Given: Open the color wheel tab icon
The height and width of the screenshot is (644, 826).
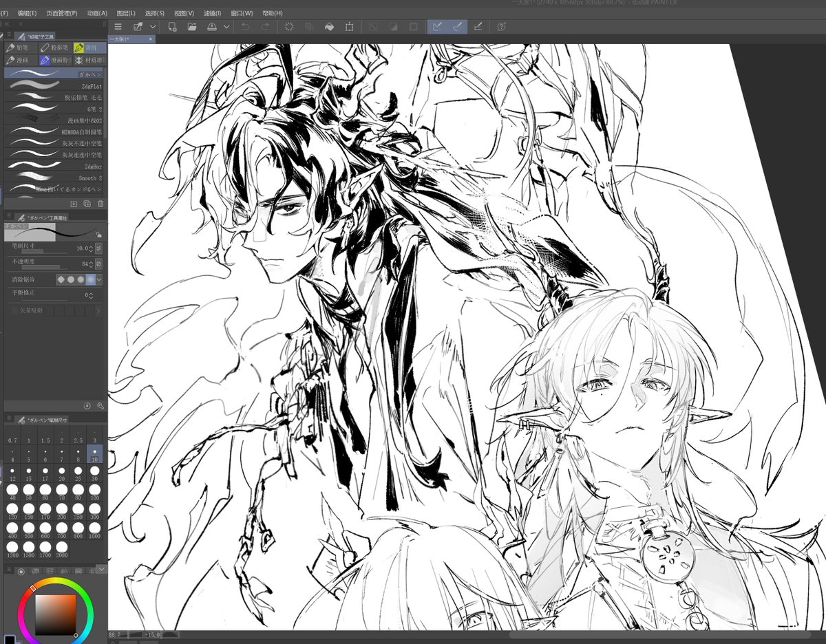Looking at the screenshot, I should point(21,571).
